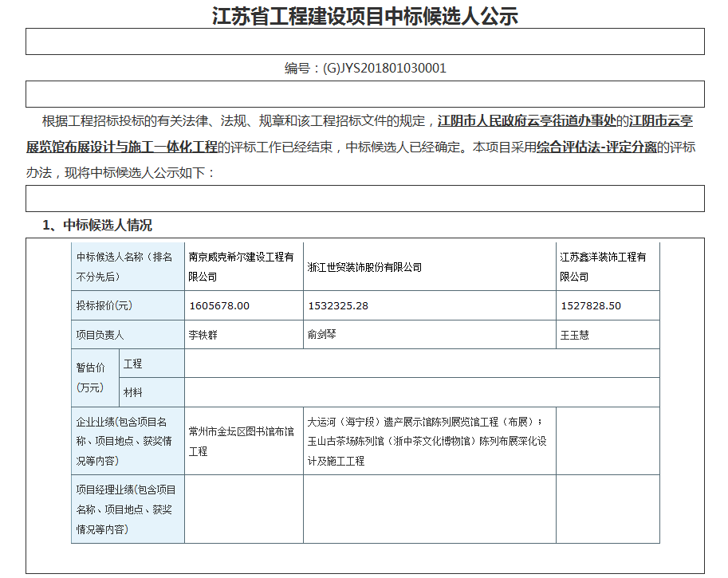728x578 pixels.
Task: Select the 浙江世贸装饰股份有限公司 cell
Action: click(364, 267)
